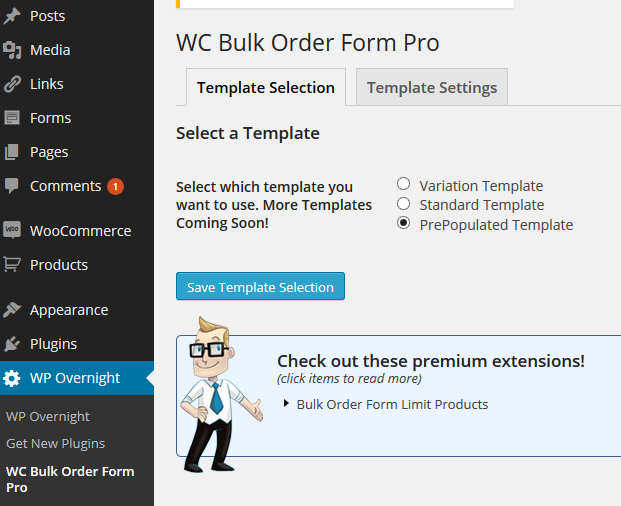The image size is (621, 506).
Task: Open the Template Selection tab
Action: [266, 88]
